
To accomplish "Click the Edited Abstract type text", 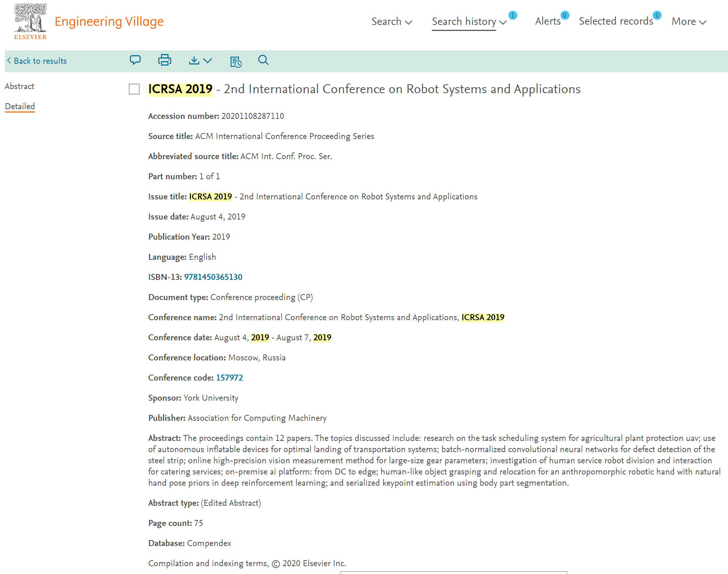I will pyautogui.click(x=231, y=503).
